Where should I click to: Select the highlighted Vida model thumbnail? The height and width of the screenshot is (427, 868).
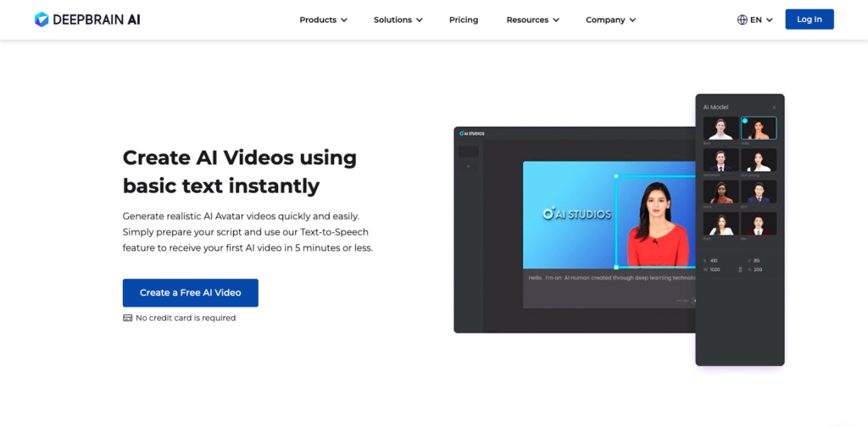click(x=759, y=128)
